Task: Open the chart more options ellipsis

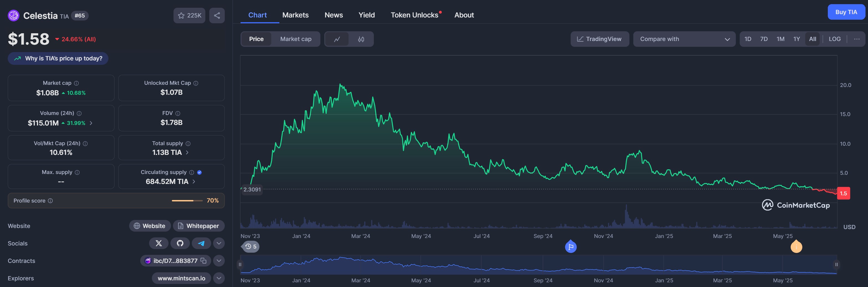Action: coord(857,39)
